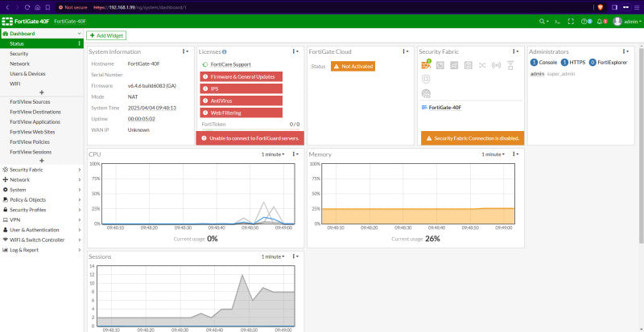Click the fullscreen toggle icon
The width and height of the screenshot is (644, 332).
click(x=571, y=22)
